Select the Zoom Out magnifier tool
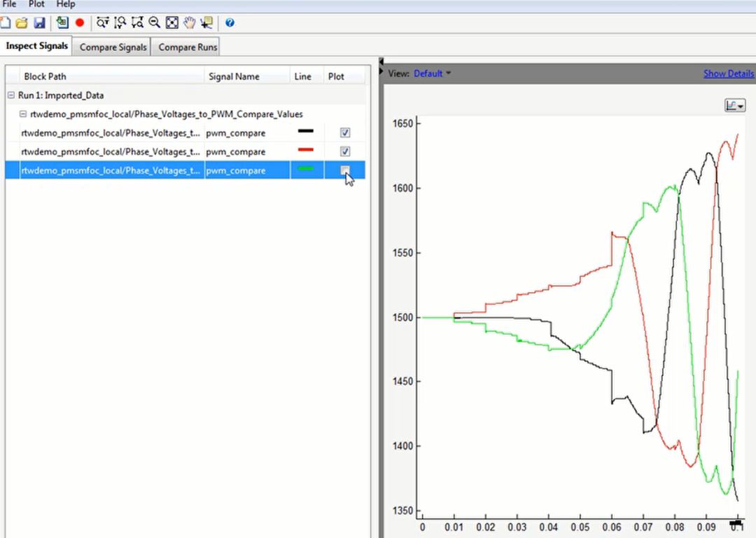This screenshot has height=538, width=756. click(x=155, y=23)
